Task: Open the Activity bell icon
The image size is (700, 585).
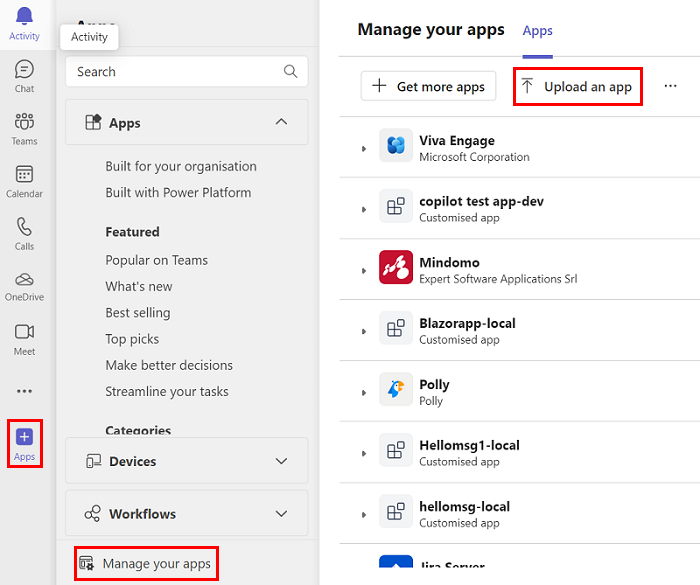Action: tap(24, 17)
